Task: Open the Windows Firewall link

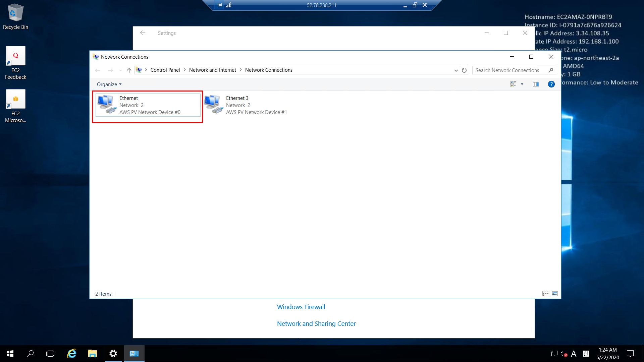Action: [301, 307]
